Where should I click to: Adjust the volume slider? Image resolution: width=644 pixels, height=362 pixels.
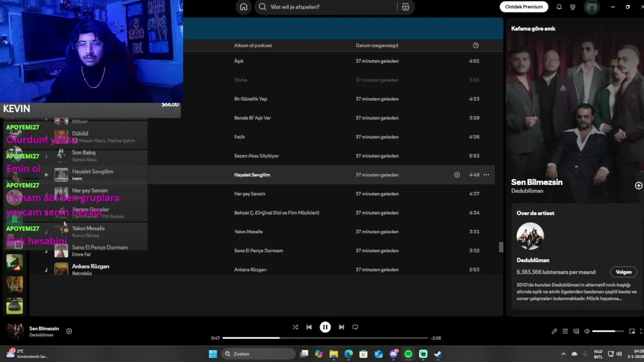[608, 331]
